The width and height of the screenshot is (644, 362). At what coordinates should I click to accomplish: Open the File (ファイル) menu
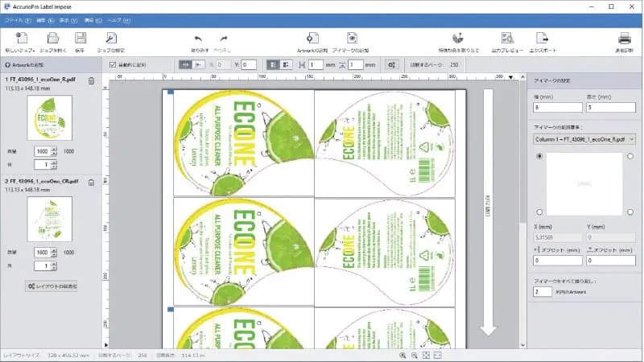(x=14, y=18)
